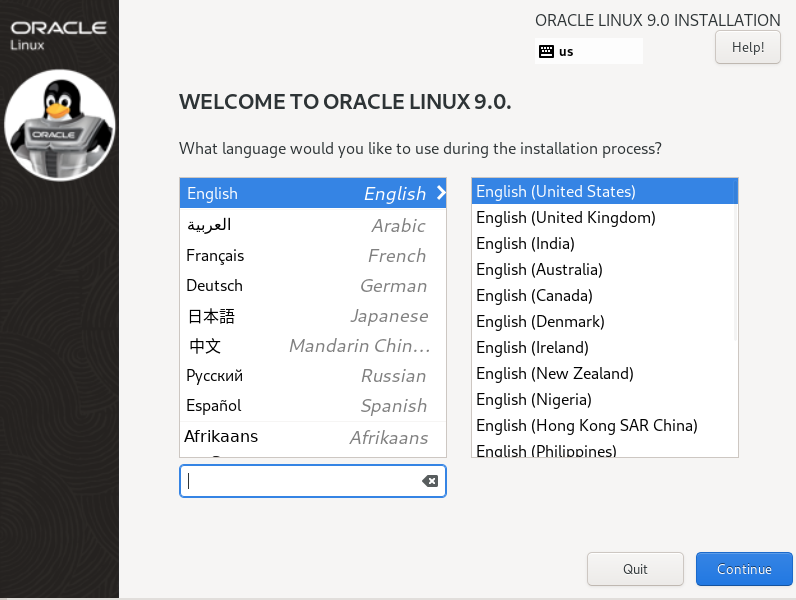Select Afrikaans in the language list
This screenshot has height=600, width=796.
pyautogui.click(x=313, y=437)
